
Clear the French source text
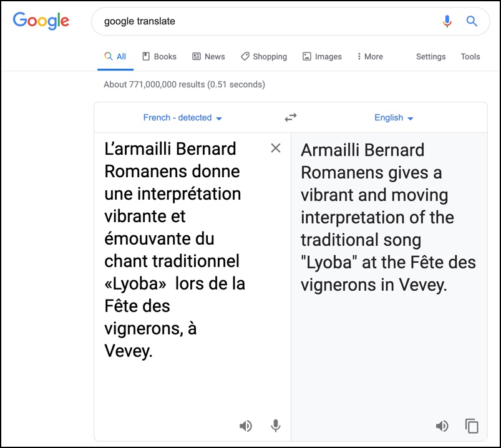coord(276,148)
